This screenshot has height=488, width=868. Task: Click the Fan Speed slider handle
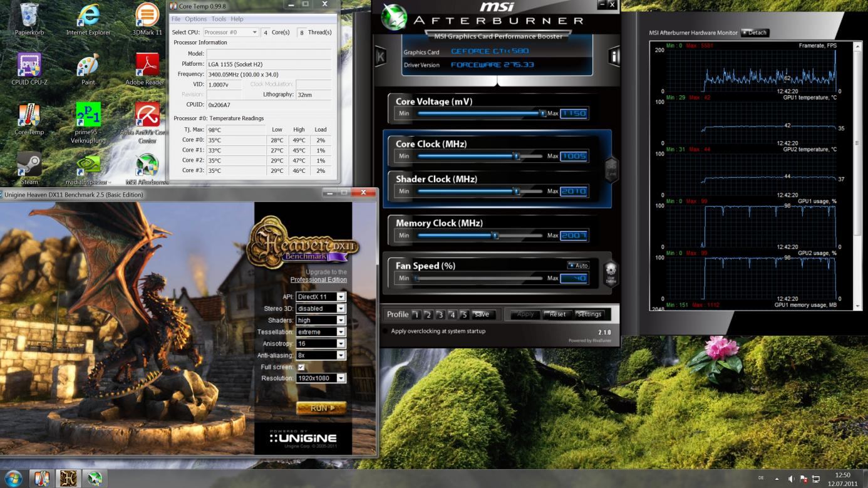[x=416, y=278]
